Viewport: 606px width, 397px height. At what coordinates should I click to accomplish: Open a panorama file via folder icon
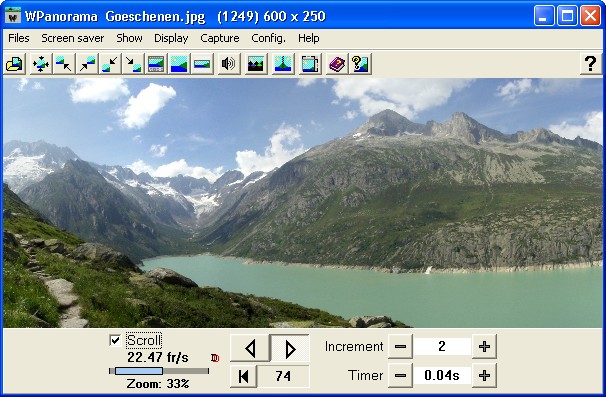(15, 64)
